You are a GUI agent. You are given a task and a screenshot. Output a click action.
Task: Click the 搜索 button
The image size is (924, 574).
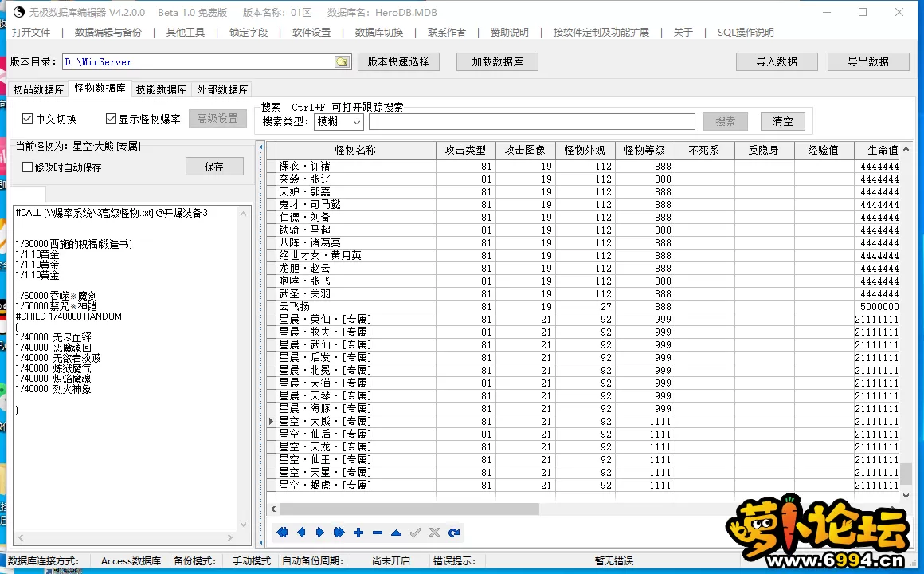pyautogui.click(x=726, y=121)
